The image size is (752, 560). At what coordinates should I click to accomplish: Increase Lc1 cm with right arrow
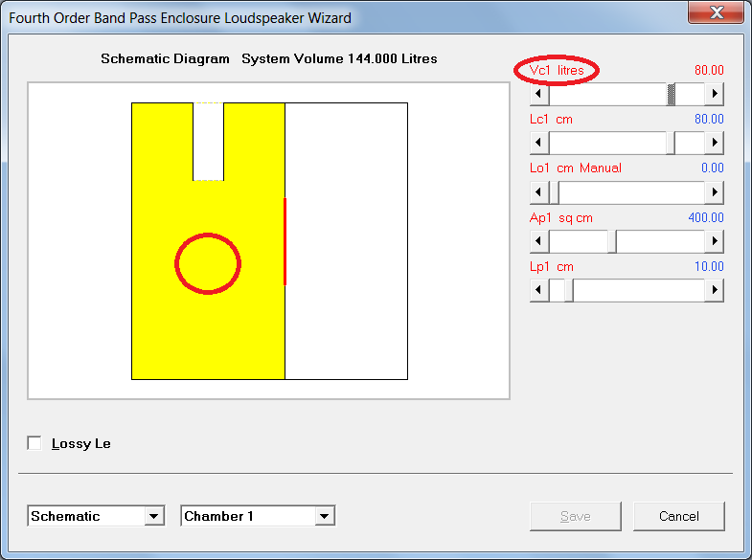(714, 143)
